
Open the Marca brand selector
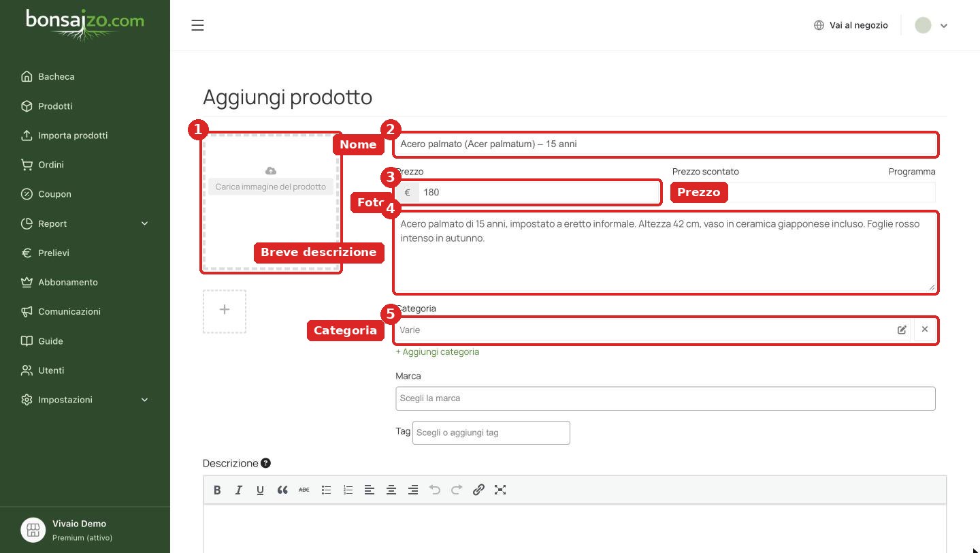(666, 398)
